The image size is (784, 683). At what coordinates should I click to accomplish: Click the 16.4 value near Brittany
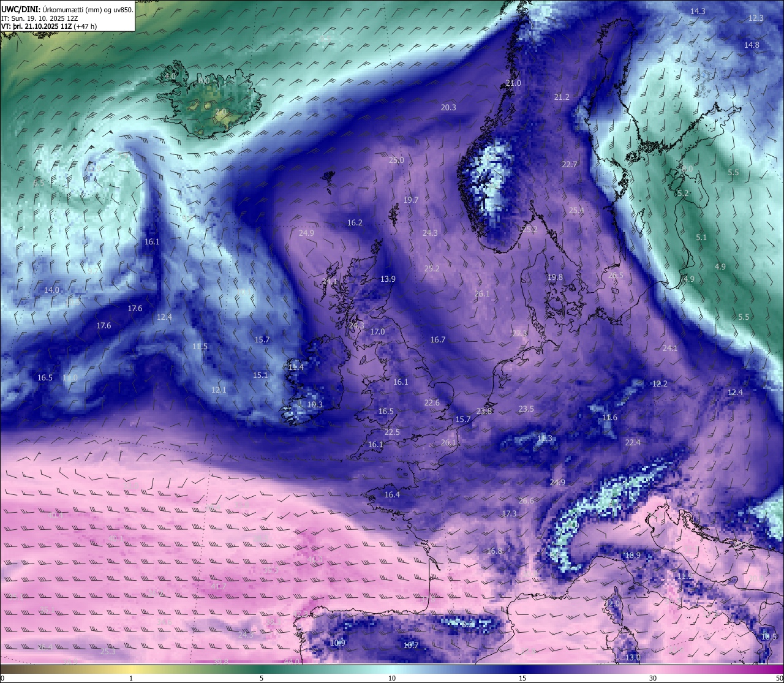[x=392, y=495]
